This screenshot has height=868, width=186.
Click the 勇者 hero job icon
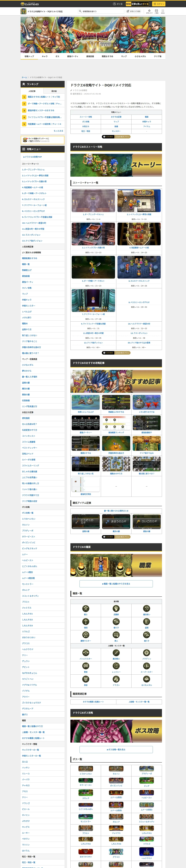pyautogui.click(x=86, y=679)
